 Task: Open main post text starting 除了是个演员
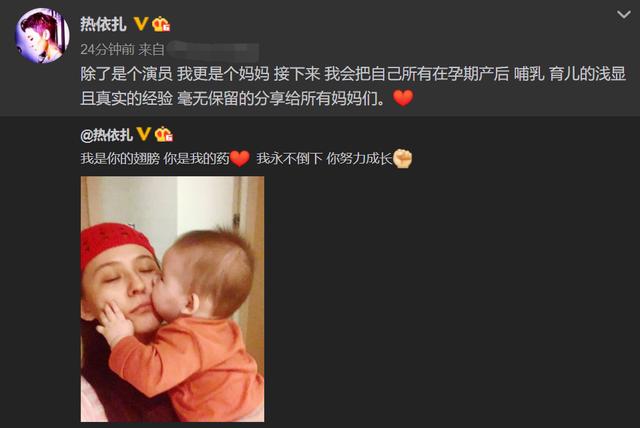coord(353,74)
